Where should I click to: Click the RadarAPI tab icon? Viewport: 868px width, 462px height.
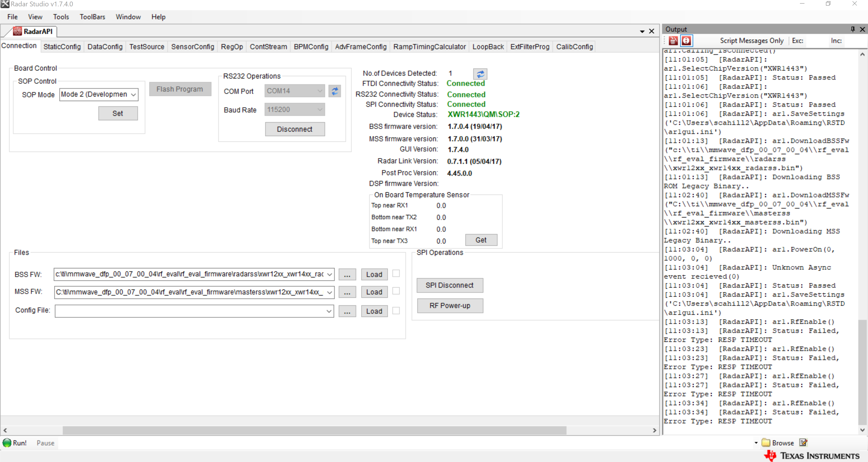pos(17,31)
